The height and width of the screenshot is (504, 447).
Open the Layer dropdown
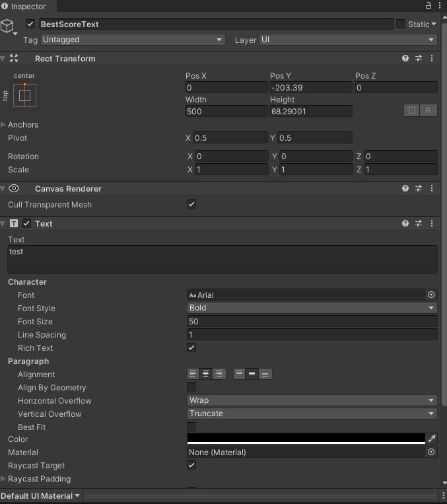[348, 40]
